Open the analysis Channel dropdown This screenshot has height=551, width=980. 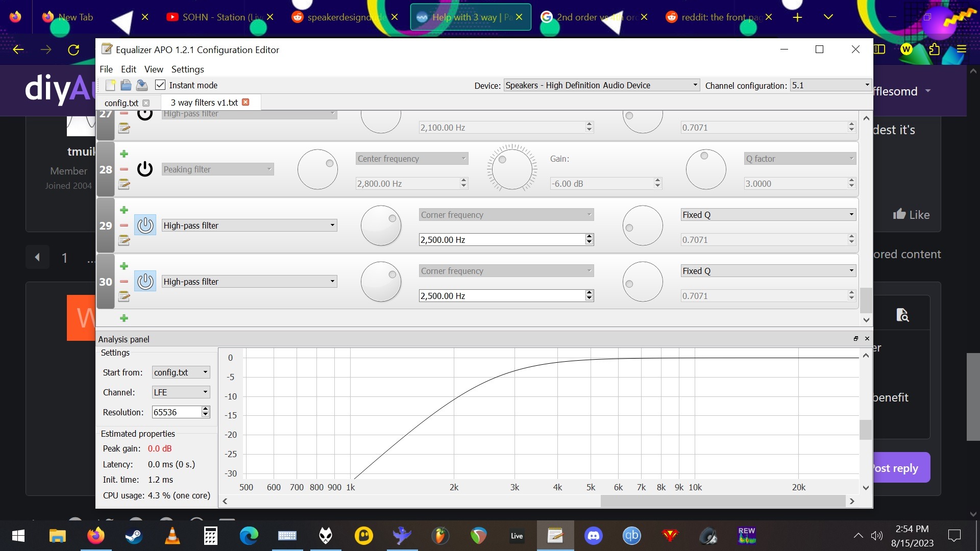click(x=181, y=392)
